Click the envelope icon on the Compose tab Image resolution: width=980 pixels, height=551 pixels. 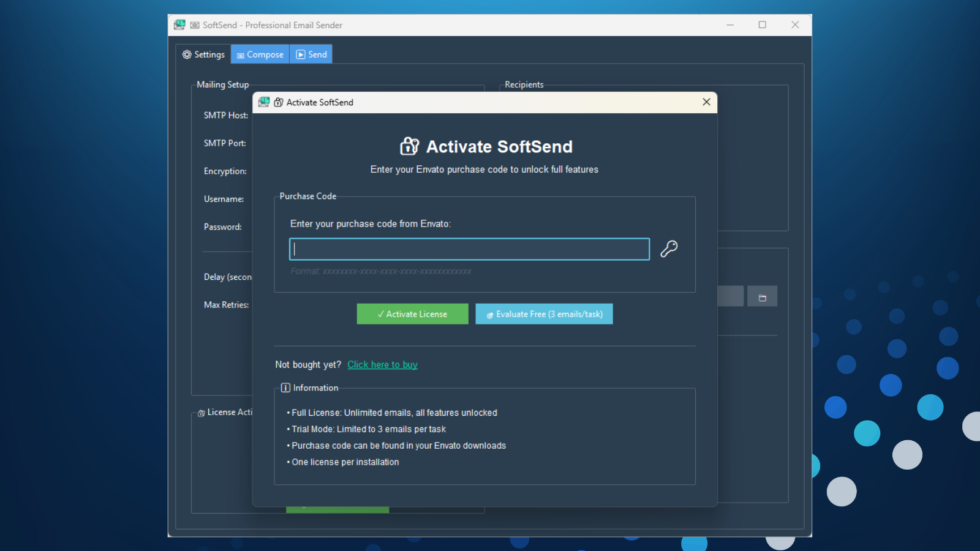[x=241, y=54]
